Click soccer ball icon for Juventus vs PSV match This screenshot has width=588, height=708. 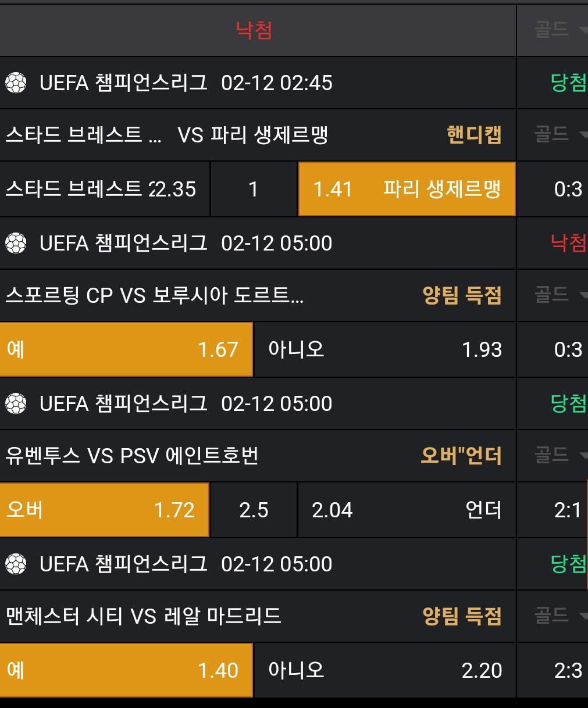[x=16, y=403]
